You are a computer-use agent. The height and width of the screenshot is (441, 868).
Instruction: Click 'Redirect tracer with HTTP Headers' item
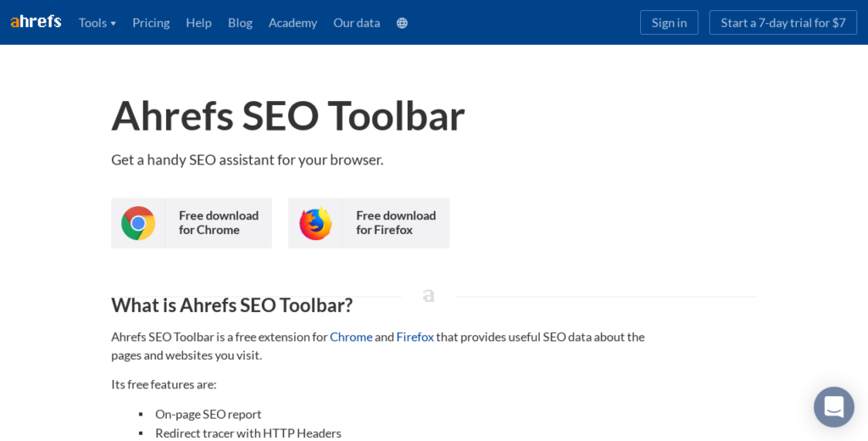pyautogui.click(x=248, y=433)
